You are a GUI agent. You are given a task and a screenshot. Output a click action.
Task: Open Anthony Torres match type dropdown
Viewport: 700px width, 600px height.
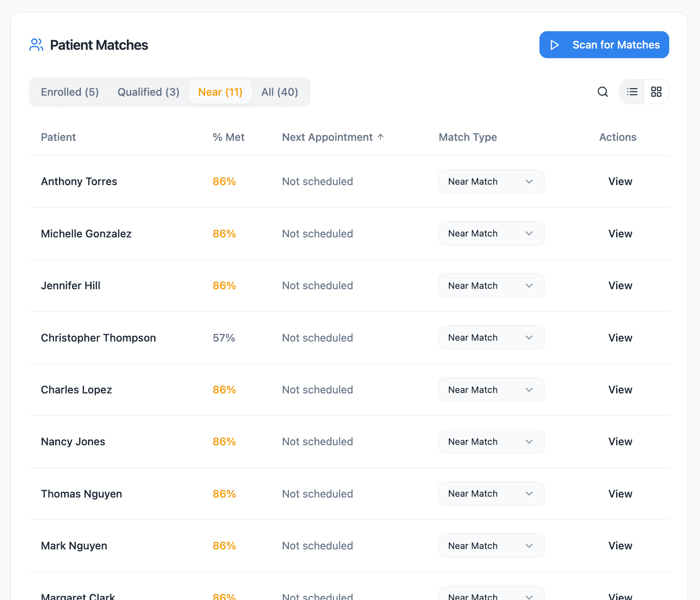[491, 181]
